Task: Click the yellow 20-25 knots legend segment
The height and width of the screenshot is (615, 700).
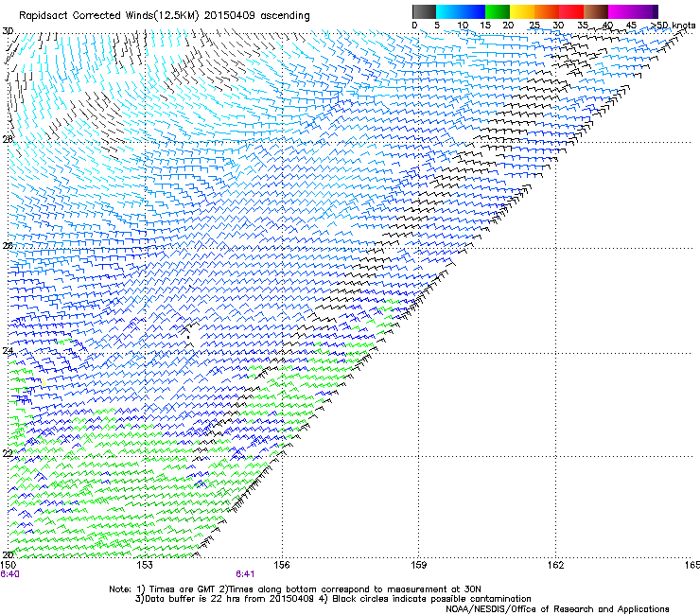Action: tap(522, 11)
